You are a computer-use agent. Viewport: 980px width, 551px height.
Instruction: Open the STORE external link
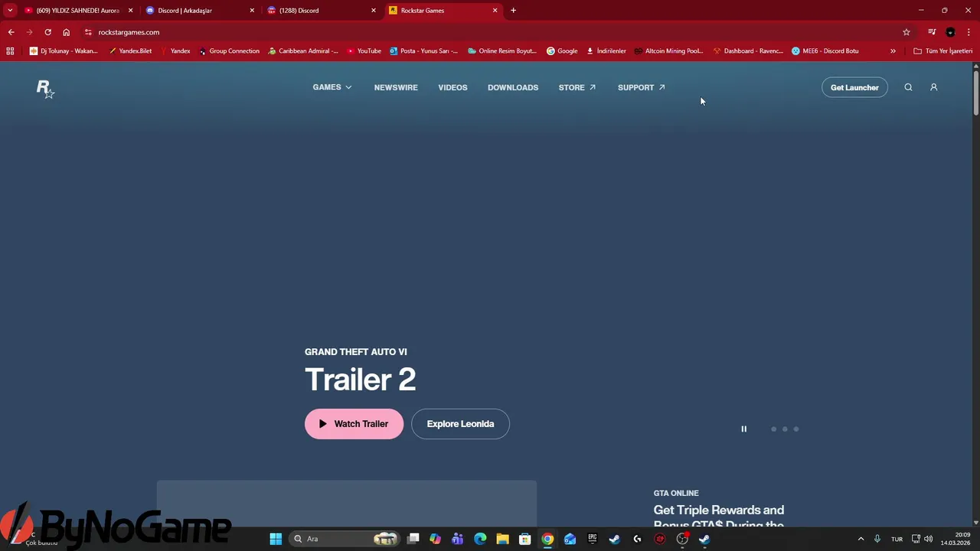click(577, 87)
